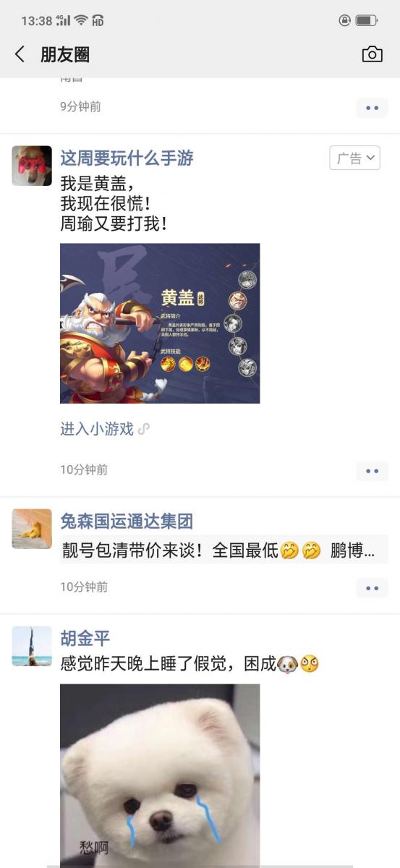Tap the two-dot menu on the 兔森国运通达集团 post
The width and height of the screenshot is (400, 868).
(x=372, y=588)
